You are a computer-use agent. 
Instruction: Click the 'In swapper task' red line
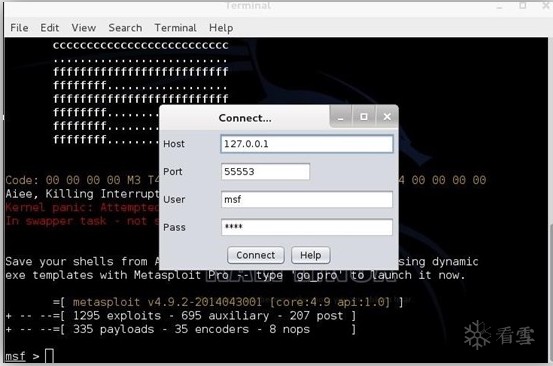pyautogui.click(x=82, y=221)
